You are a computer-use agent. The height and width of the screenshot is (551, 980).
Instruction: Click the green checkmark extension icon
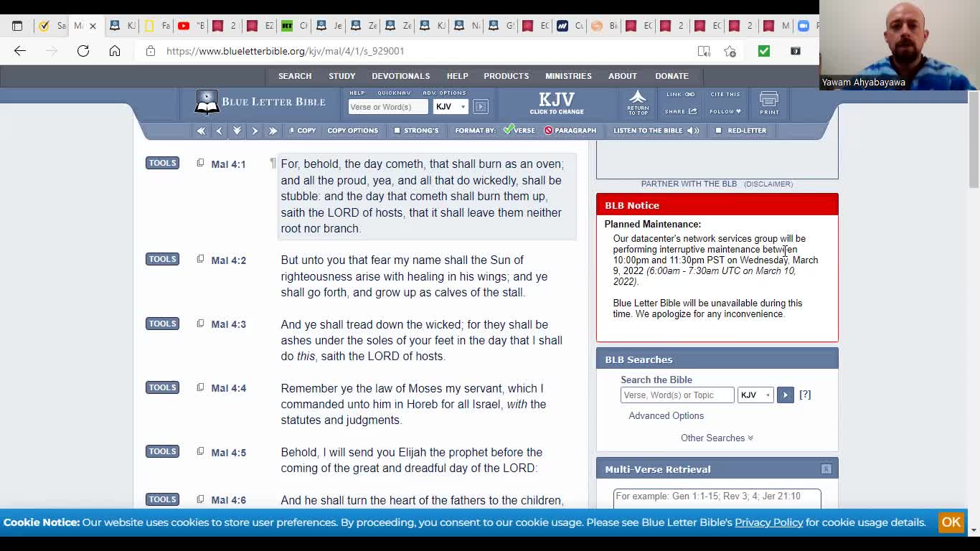point(764,51)
